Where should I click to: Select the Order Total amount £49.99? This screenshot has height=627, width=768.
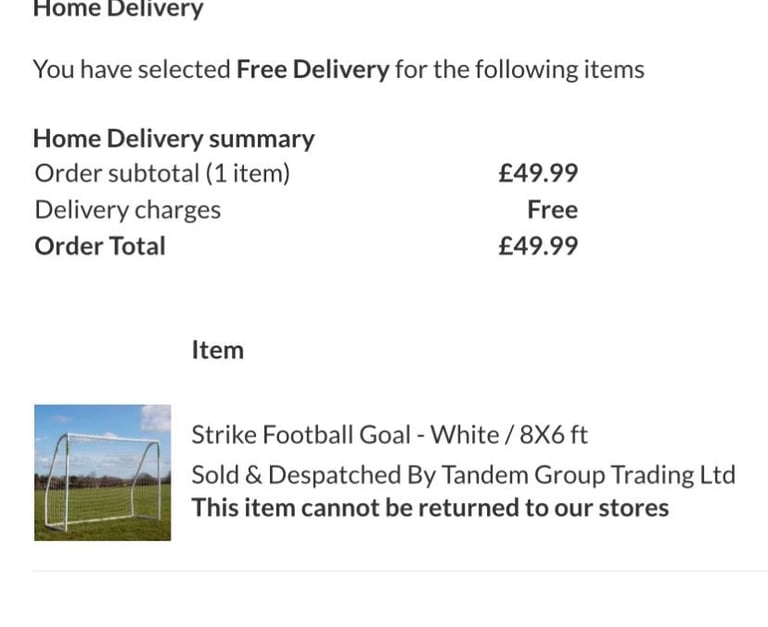pos(538,246)
